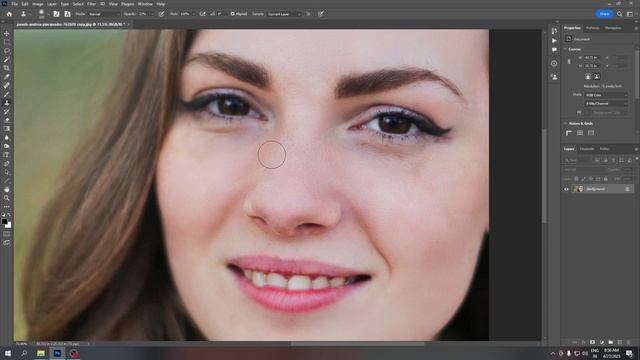Click the Share button
The height and width of the screenshot is (360, 640).
tap(604, 14)
